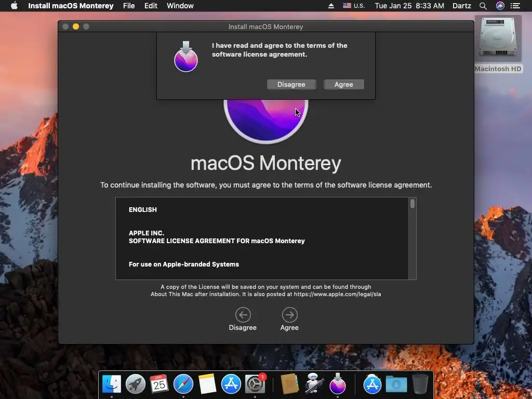Image resolution: width=532 pixels, height=399 pixels.
Task: Open the brown book icon in the Dock
Action: click(x=289, y=384)
